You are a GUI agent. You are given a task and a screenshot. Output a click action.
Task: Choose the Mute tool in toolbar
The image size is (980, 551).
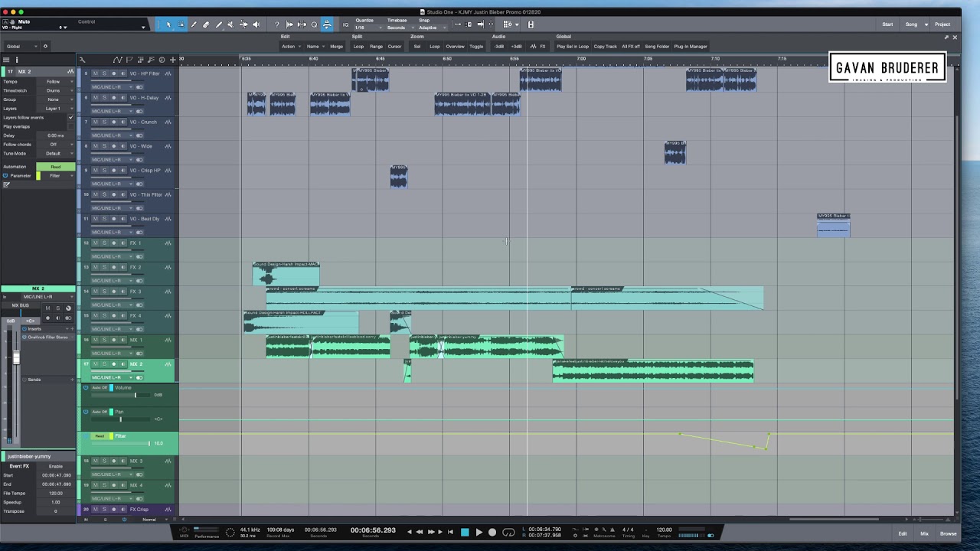point(230,24)
